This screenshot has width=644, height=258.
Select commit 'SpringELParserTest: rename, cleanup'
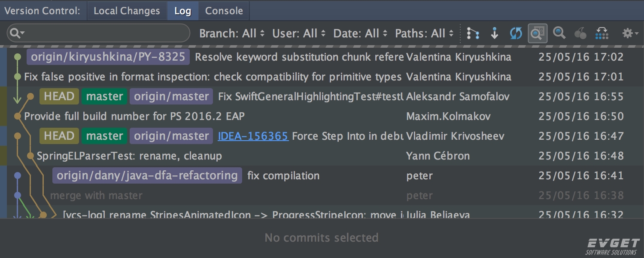coord(129,156)
